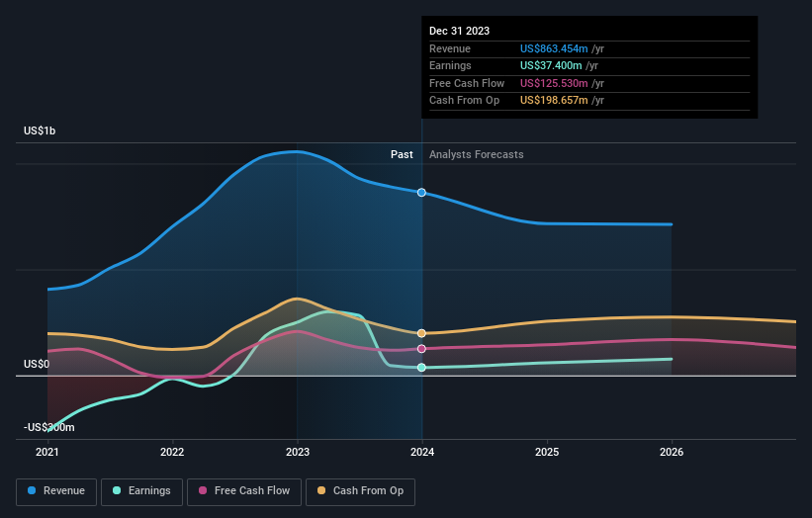This screenshot has height=518, width=812.
Task: Toggle the Cash From Op legend button
Action: tap(360, 491)
